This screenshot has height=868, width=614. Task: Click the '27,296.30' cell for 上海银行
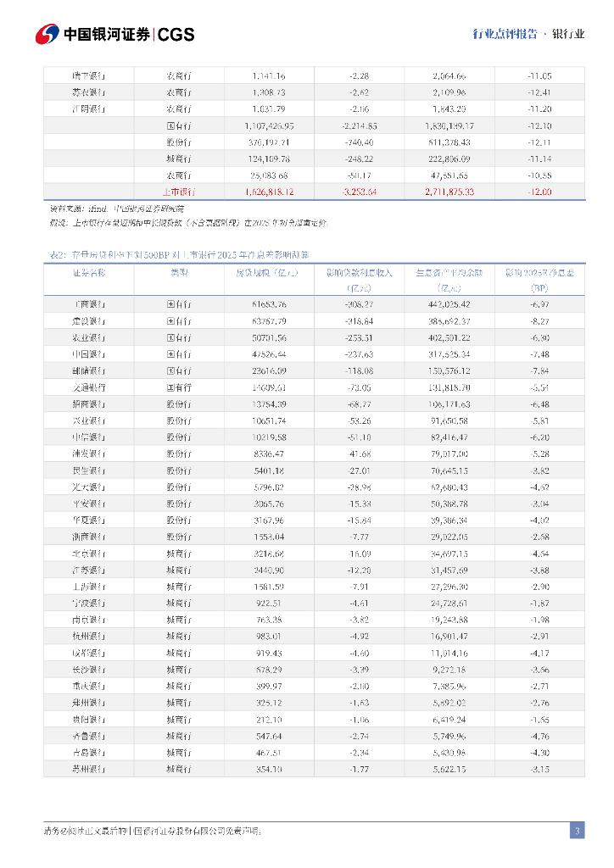449,587
